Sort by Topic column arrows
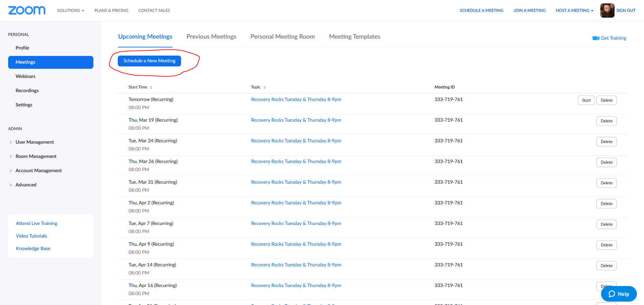The width and height of the screenshot is (644, 305). coord(265,87)
